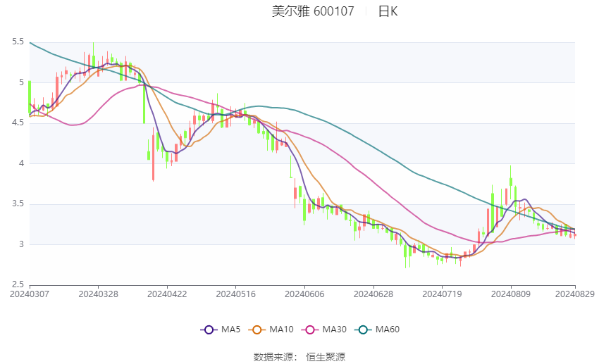Select the 日K subtitle label
This screenshot has width=599, height=364.
pos(388,11)
